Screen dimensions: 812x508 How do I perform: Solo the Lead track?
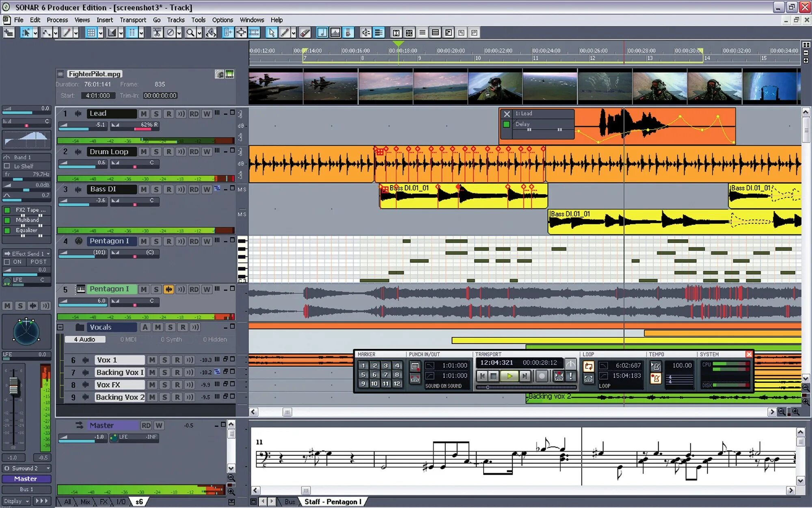[x=156, y=114]
